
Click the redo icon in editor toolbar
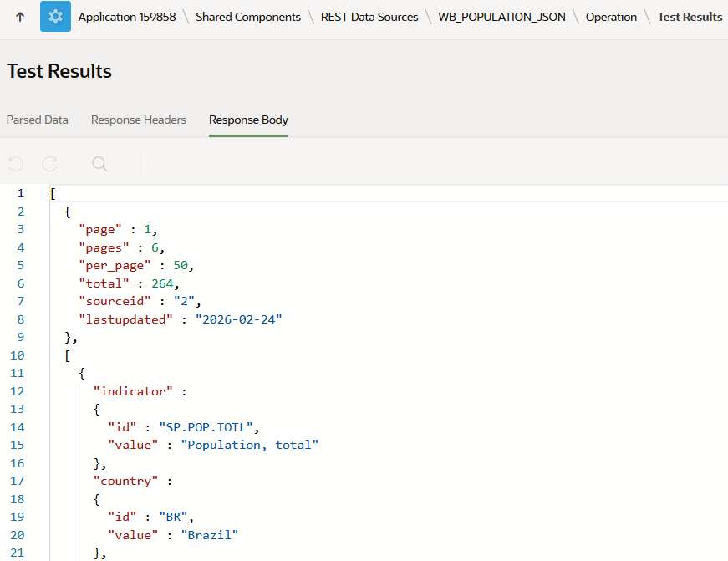(50, 164)
